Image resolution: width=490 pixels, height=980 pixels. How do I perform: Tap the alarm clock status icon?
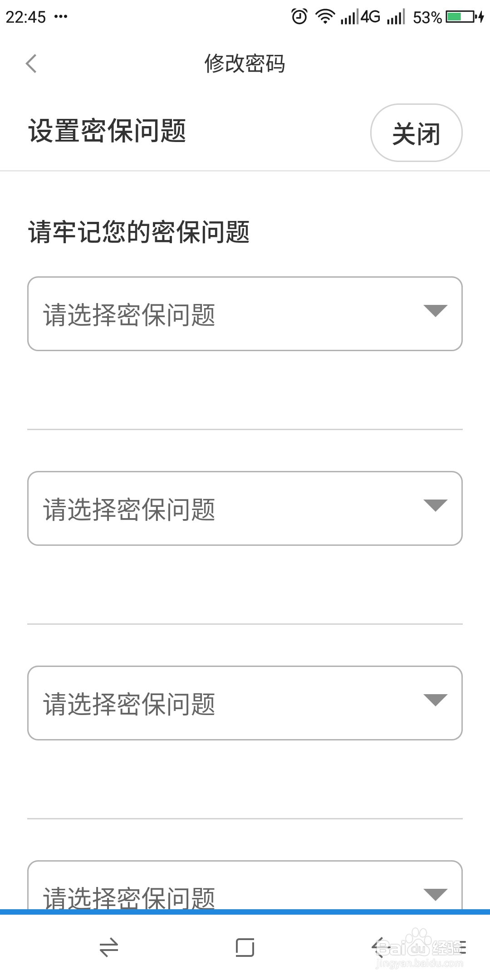point(299,17)
